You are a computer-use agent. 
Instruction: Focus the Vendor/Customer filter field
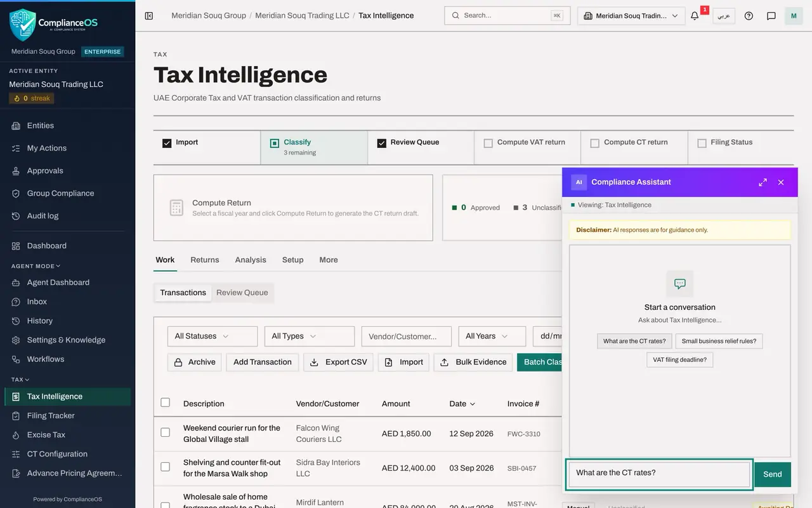click(x=407, y=336)
